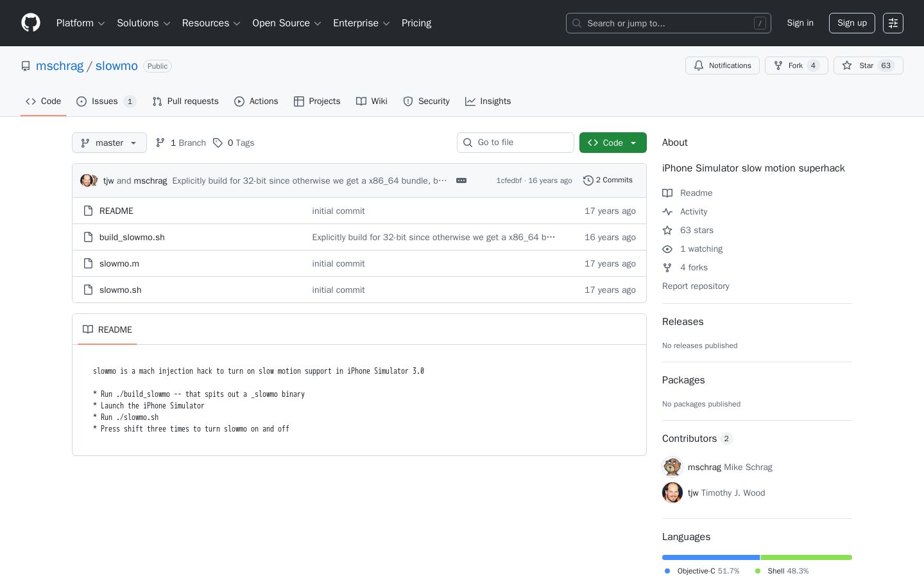Open the slowmo.m file
Screen dimensions: 924x578
[x=119, y=263]
